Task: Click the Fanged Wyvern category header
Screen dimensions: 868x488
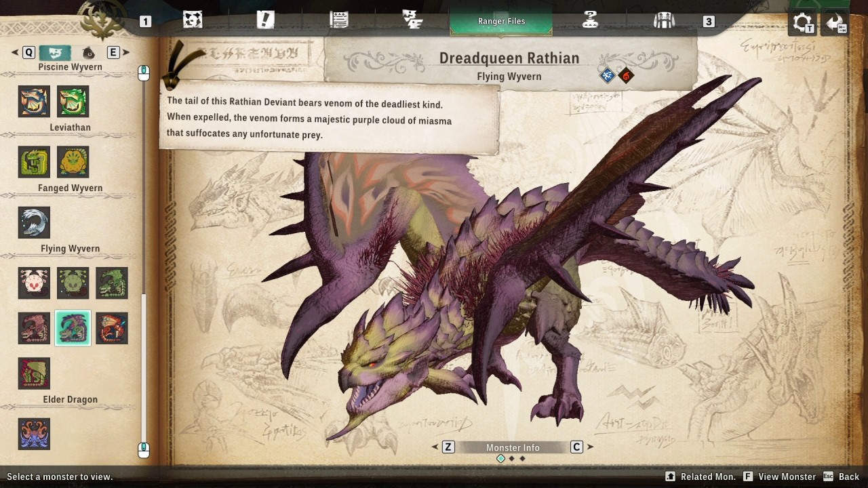Action: [70, 188]
